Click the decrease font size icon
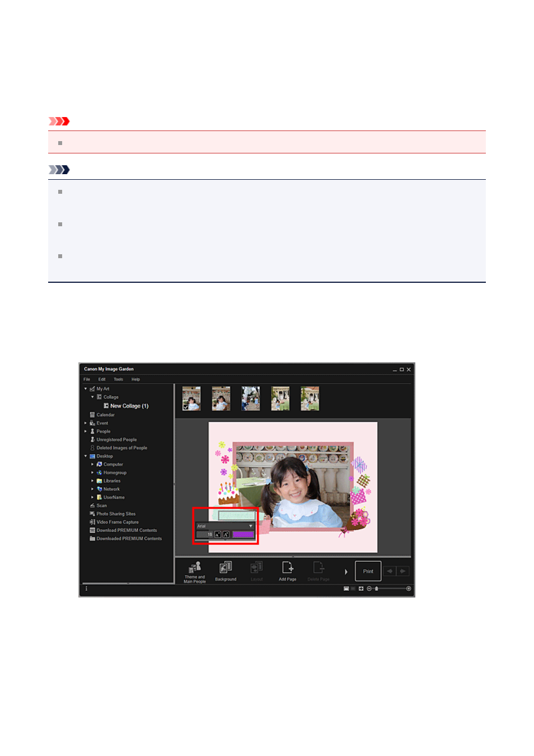This screenshot has width=534, height=756. coord(218,535)
